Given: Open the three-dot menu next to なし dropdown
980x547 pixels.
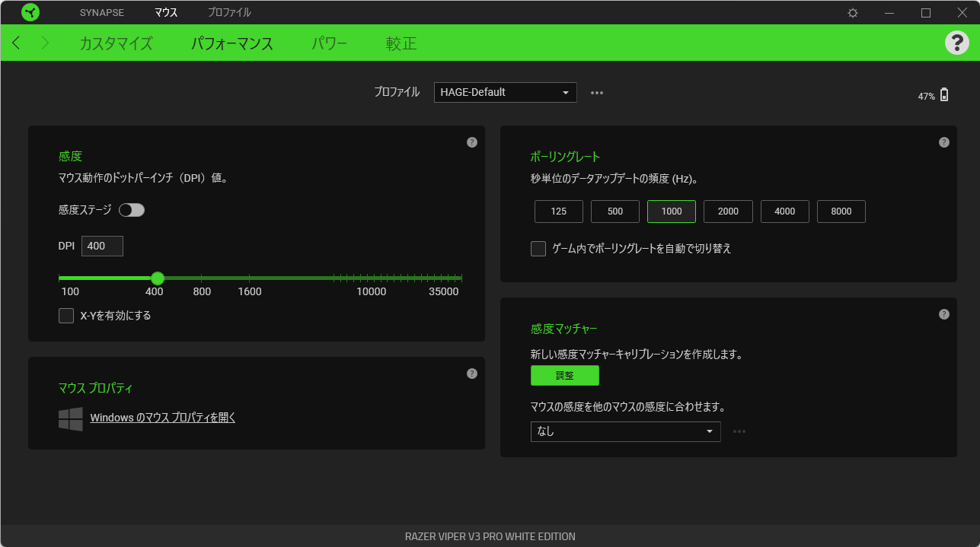Looking at the screenshot, I should click(739, 431).
